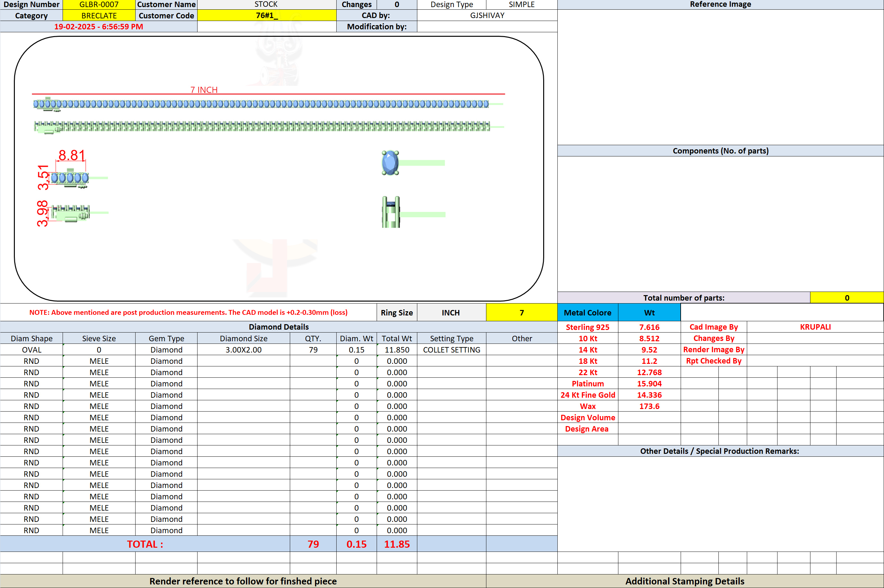Select the 18 Kt weight 11.2
The width and height of the screenshot is (884, 588).
click(x=649, y=361)
